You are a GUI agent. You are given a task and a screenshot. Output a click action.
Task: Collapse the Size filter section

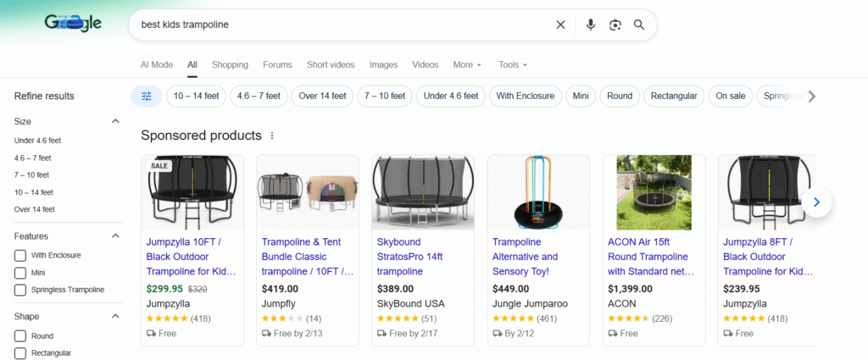point(115,121)
